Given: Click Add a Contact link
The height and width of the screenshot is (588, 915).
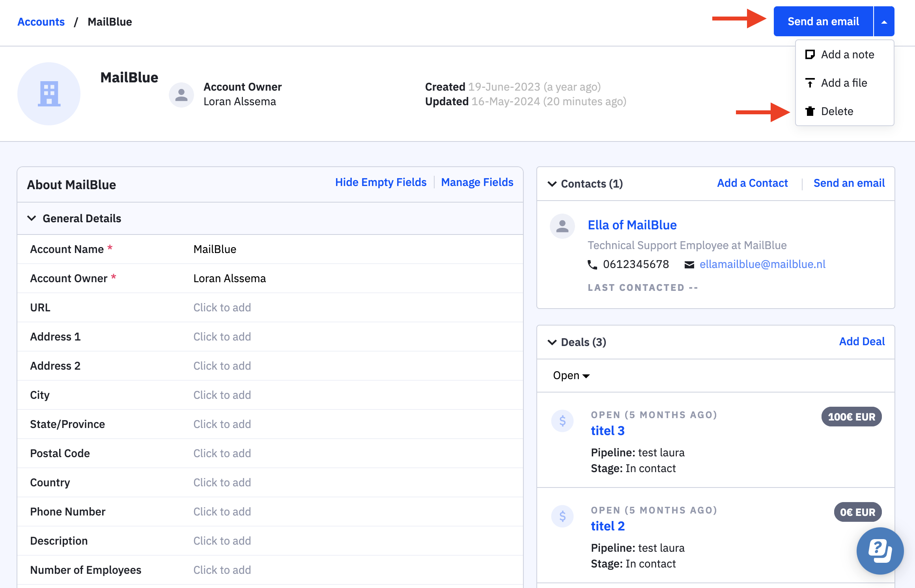Looking at the screenshot, I should point(753,183).
